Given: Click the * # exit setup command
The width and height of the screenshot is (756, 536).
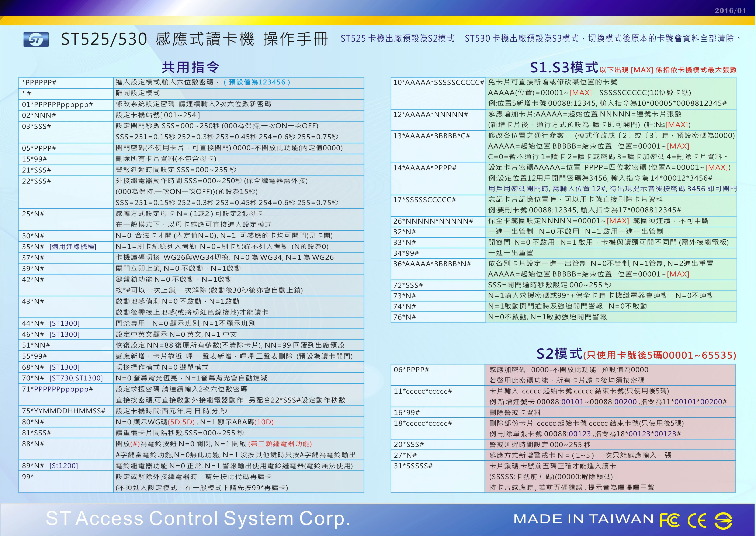Looking at the screenshot, I should click(x=66, y=93).
